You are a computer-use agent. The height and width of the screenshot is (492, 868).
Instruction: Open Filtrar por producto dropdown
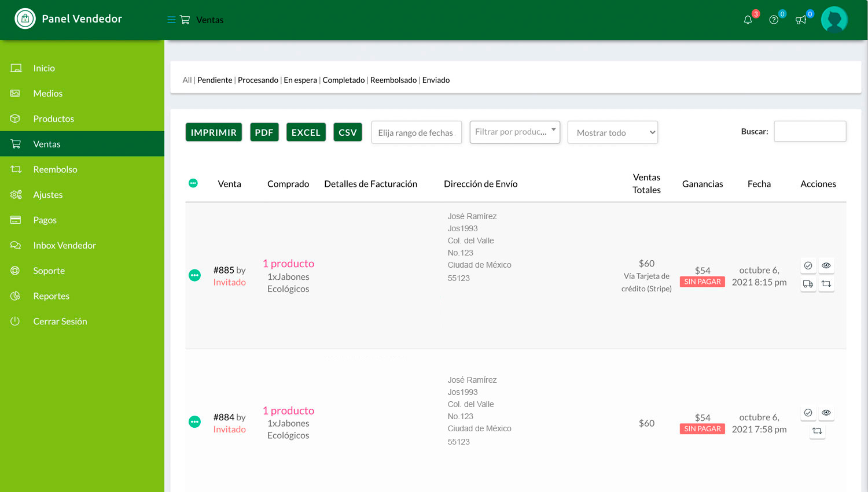[515, 132]
